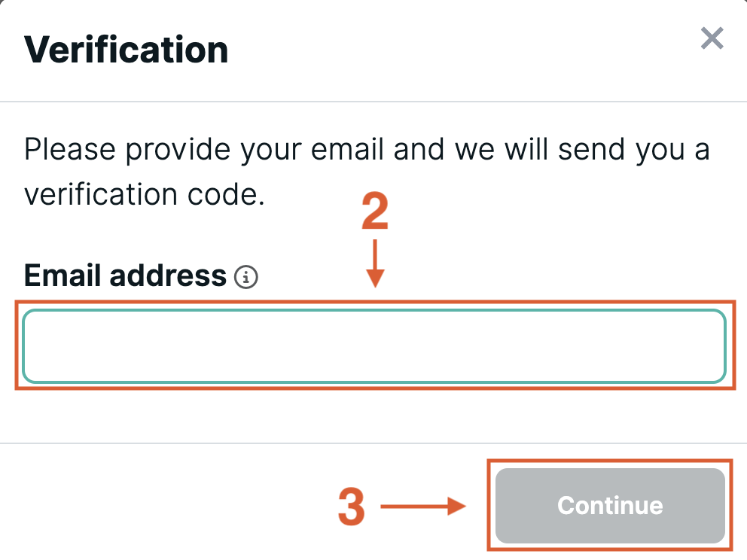Click the X icon to dismiss Verification
Viewport: 747px width, 560px height.
point(711,38)
